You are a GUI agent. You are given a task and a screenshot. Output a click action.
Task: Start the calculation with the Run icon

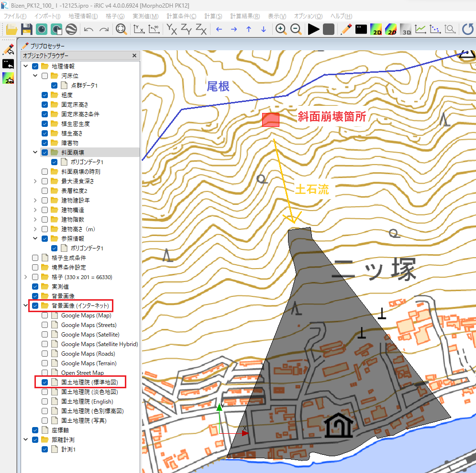313,29
